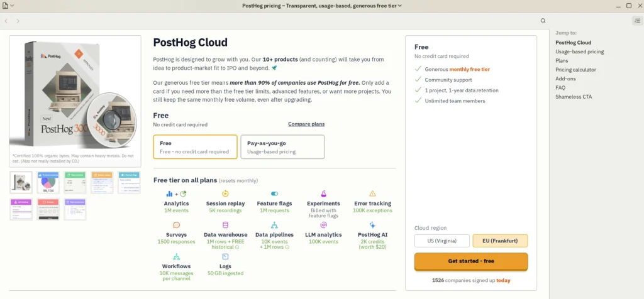Click the info icon beside 1M rows in Data pipelines

287,247
